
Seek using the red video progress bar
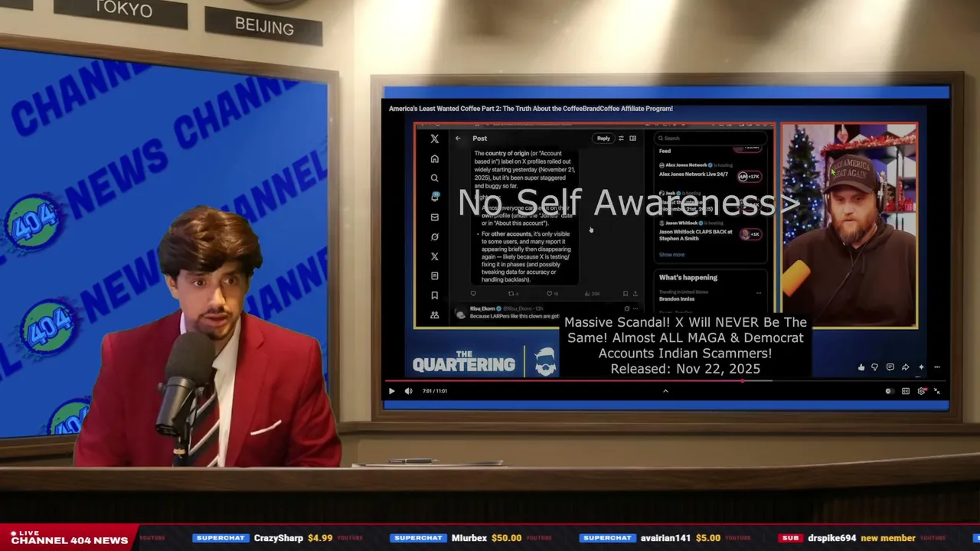tap(665, 380)
